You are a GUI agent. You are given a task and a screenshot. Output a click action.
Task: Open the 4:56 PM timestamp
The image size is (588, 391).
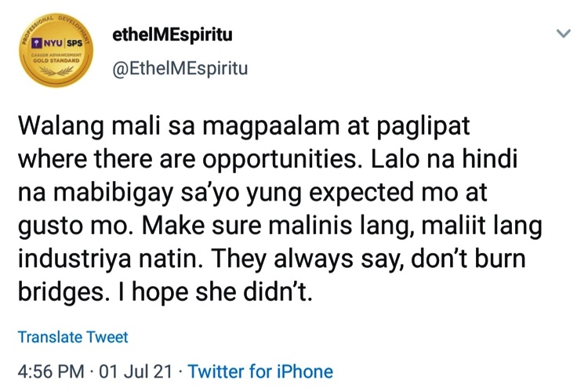point(51,371)
